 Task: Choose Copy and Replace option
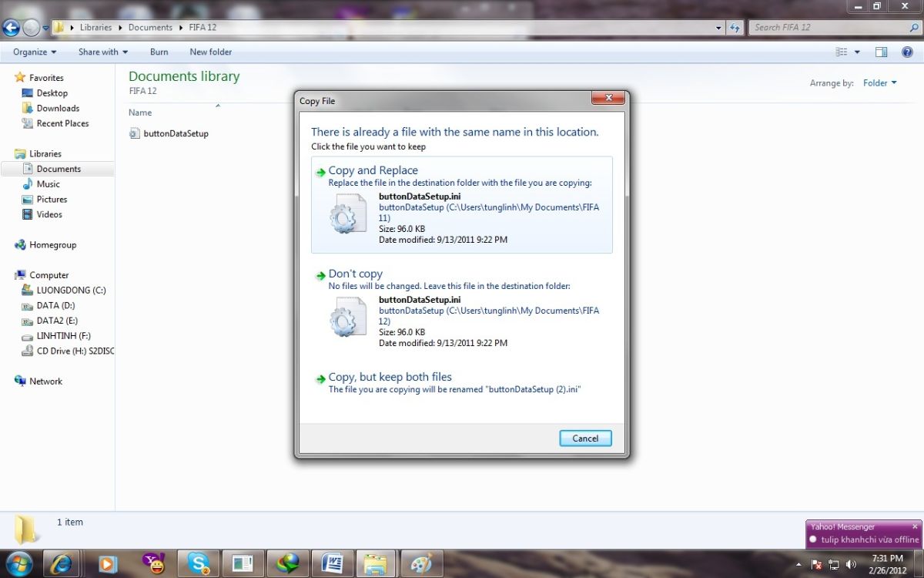462,205
